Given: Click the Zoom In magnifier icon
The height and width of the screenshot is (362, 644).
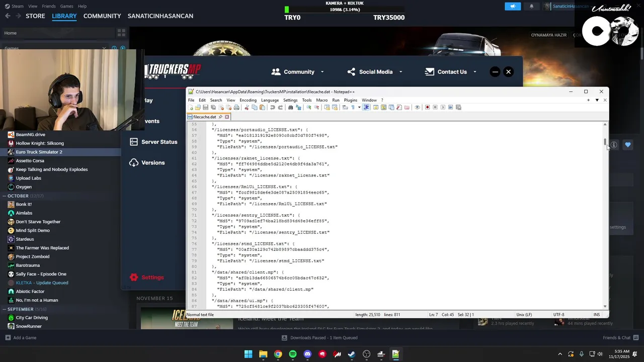Looking at the screenshot, I should point(309,107).
